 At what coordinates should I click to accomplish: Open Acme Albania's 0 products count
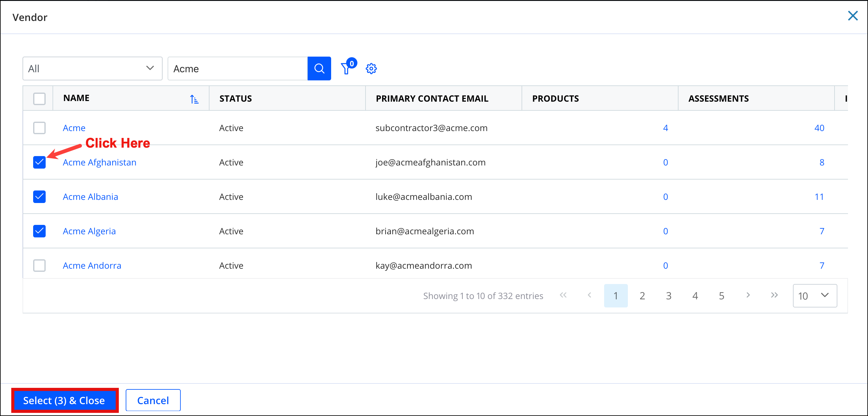(x=665, y=196)
